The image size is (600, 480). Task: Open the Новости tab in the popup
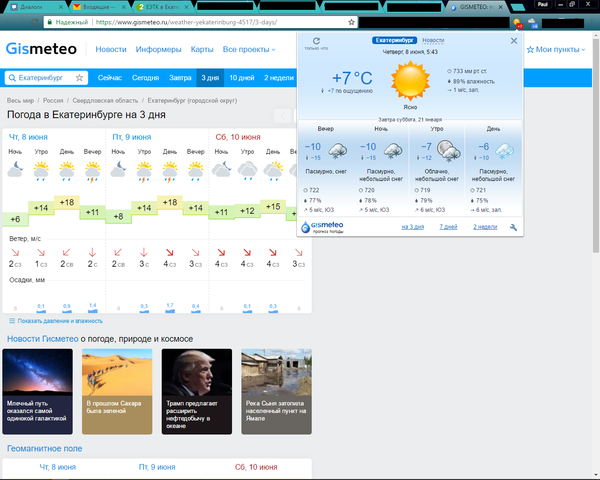coord(433,40)
